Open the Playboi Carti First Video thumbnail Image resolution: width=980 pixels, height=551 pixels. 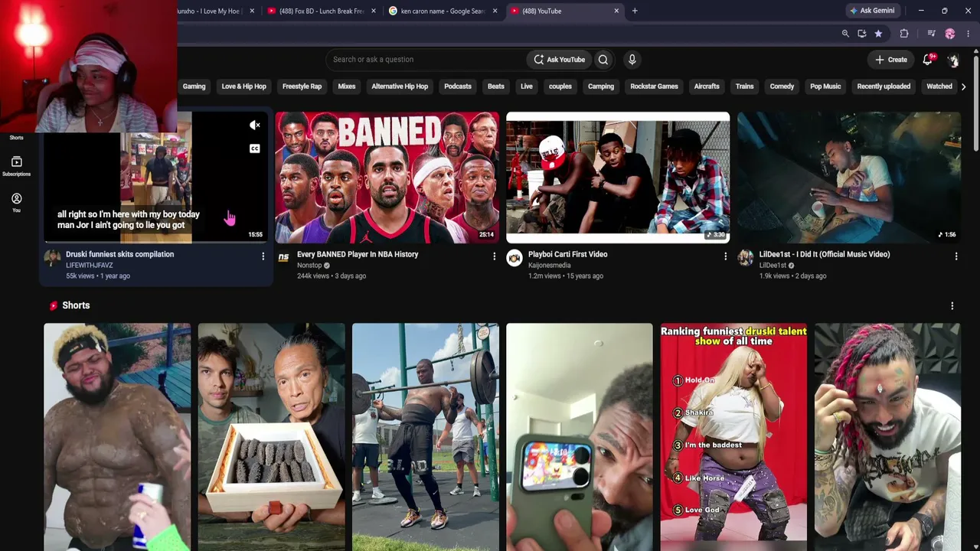click(618, 178)
